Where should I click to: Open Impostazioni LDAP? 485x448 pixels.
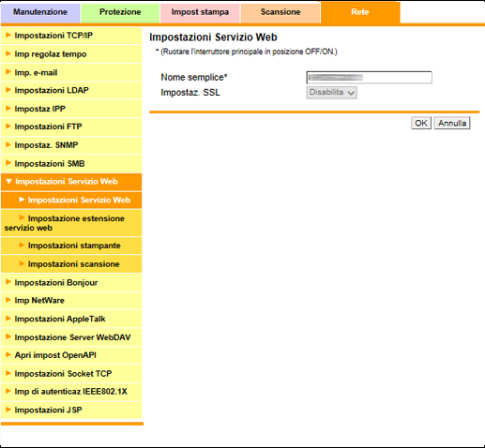coord(71,90)
